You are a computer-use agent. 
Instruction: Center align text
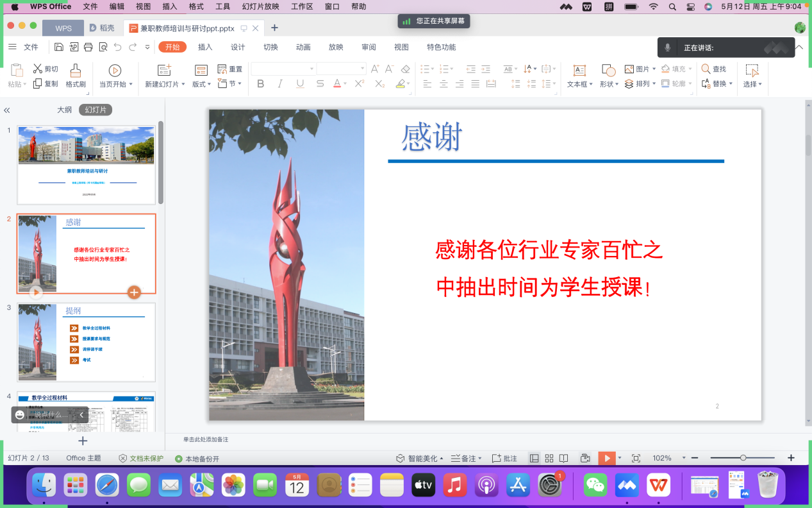(443, 83)
